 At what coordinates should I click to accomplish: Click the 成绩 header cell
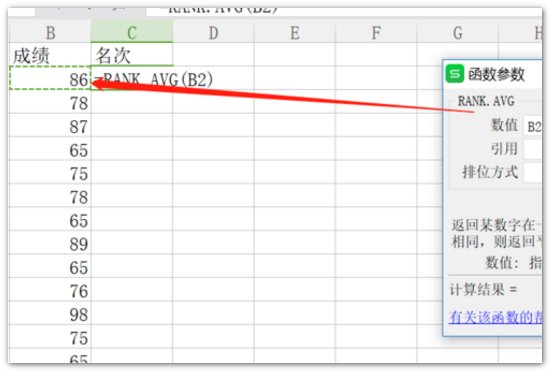[50, 55]
